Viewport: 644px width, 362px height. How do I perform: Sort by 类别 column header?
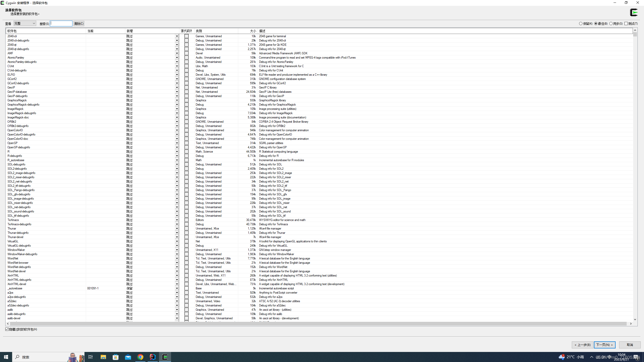click(216, 31)
